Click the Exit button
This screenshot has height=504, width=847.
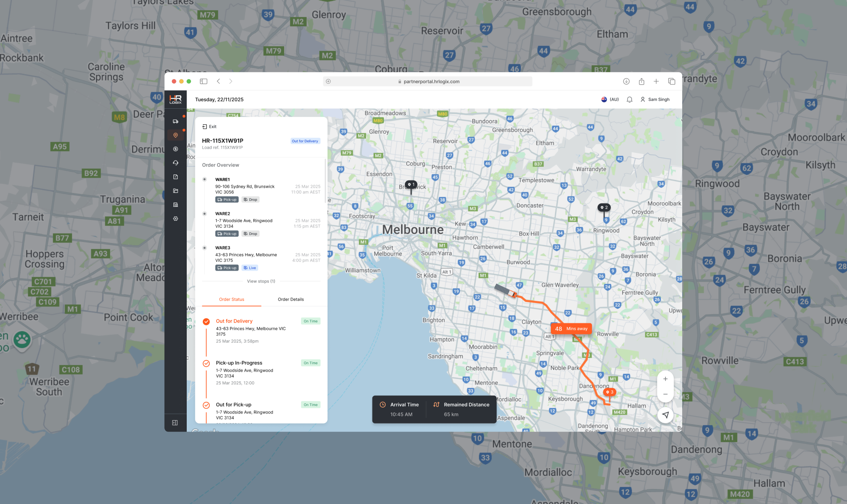click(x=209, y=127)
